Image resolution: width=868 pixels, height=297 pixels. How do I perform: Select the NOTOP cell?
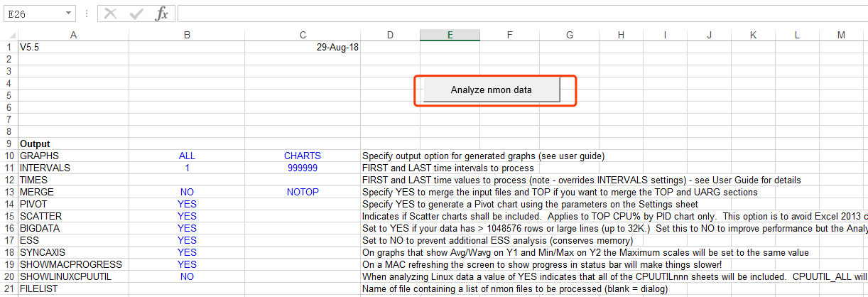(x=303, y=192)
